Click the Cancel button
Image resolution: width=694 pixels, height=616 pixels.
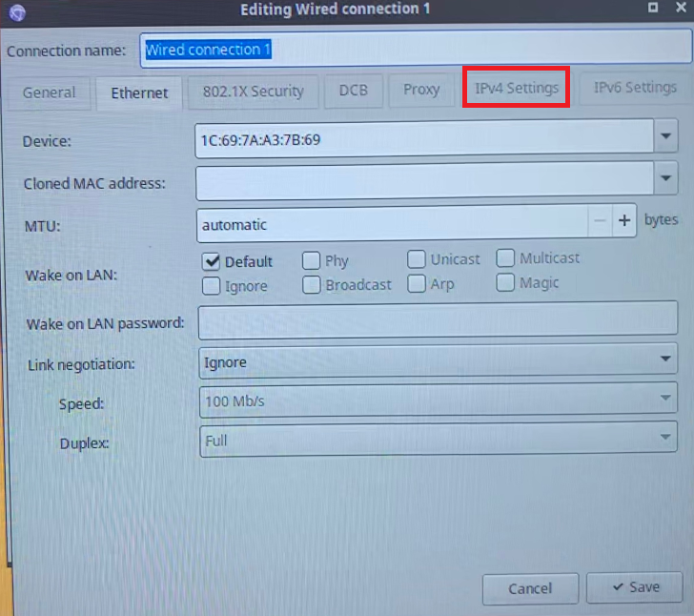point(530,588)
